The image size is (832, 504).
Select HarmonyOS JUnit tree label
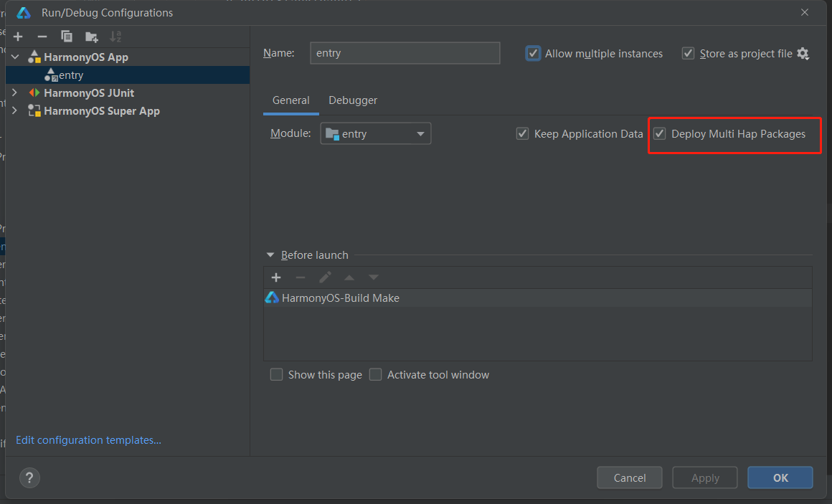(x=89, y=93)
